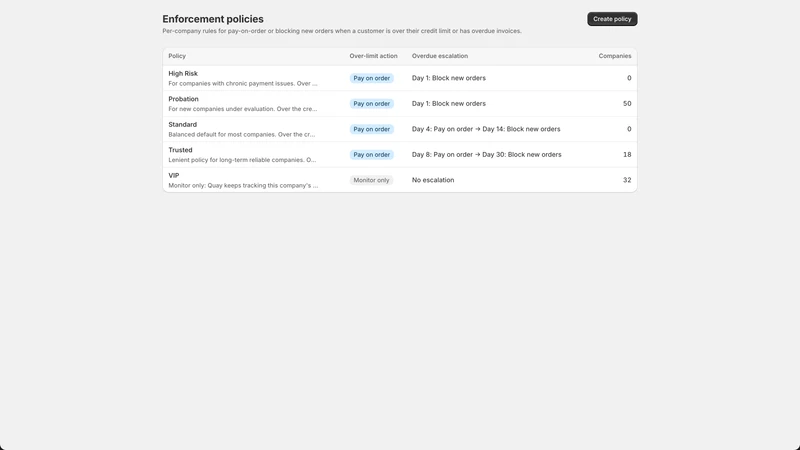This screenshot has width=800, height=450.
Task: Click the Overdue escalation column header
Action: pyautogui.click(x=440, y=56)
